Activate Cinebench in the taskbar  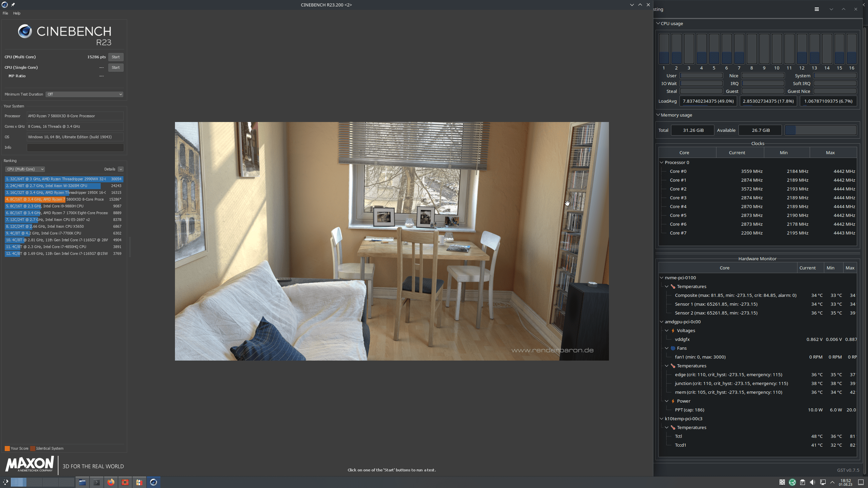(154, 482)
